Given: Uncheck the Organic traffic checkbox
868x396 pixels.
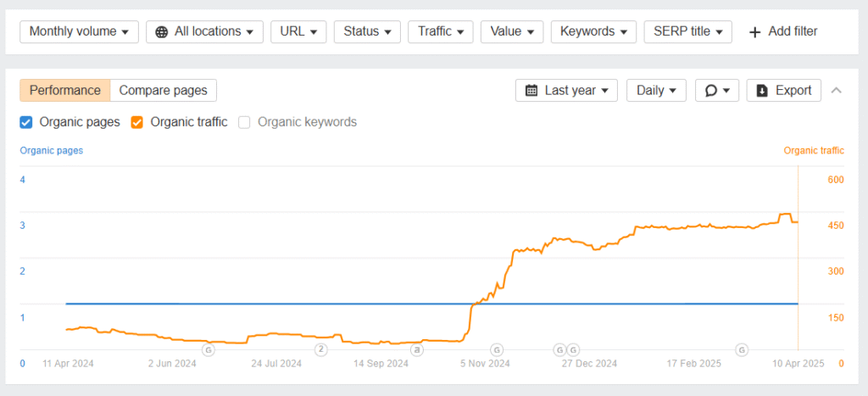Looking at the screenshot, I should (136, 122).
